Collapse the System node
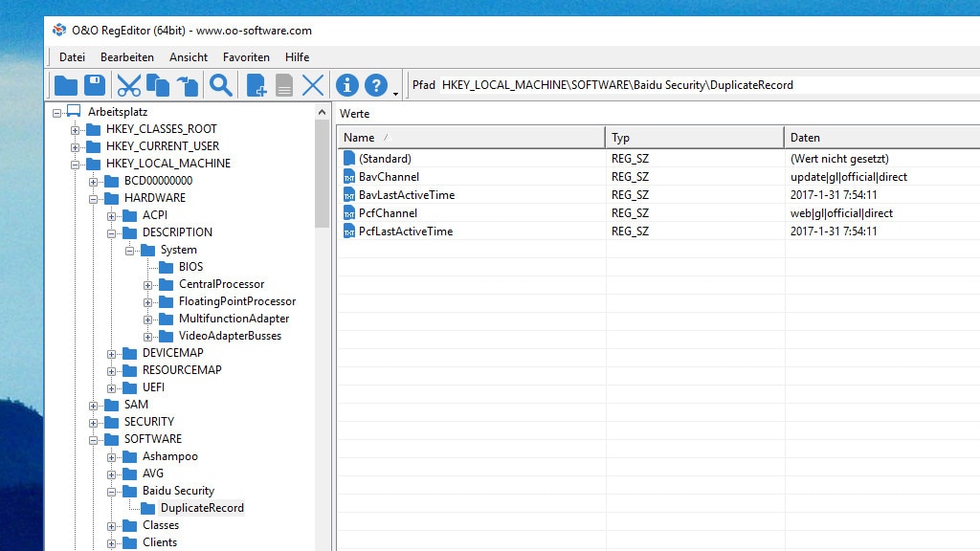 click(129, 252)
